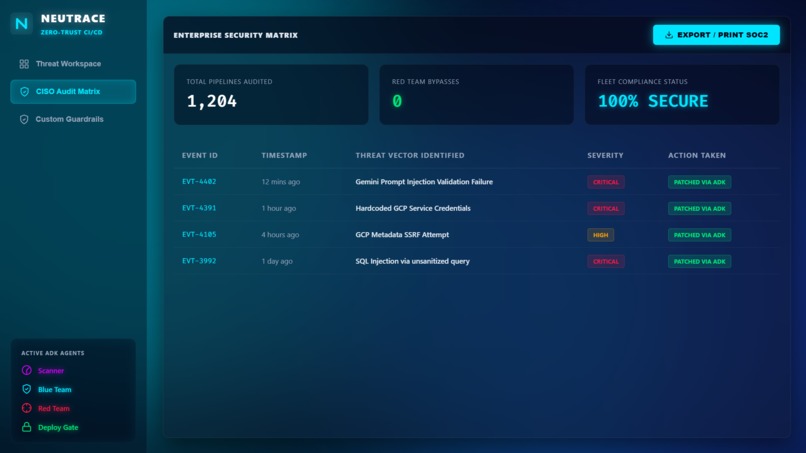Click Gemini Prompt Injection Validation Failure text
806x453 pixels.
(424, 182)
